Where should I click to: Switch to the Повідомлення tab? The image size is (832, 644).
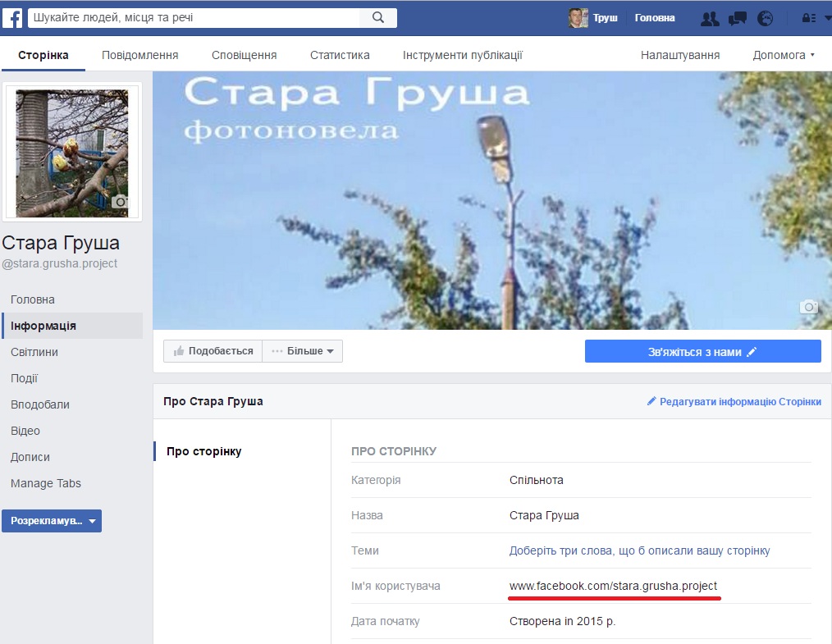(139, 55)
